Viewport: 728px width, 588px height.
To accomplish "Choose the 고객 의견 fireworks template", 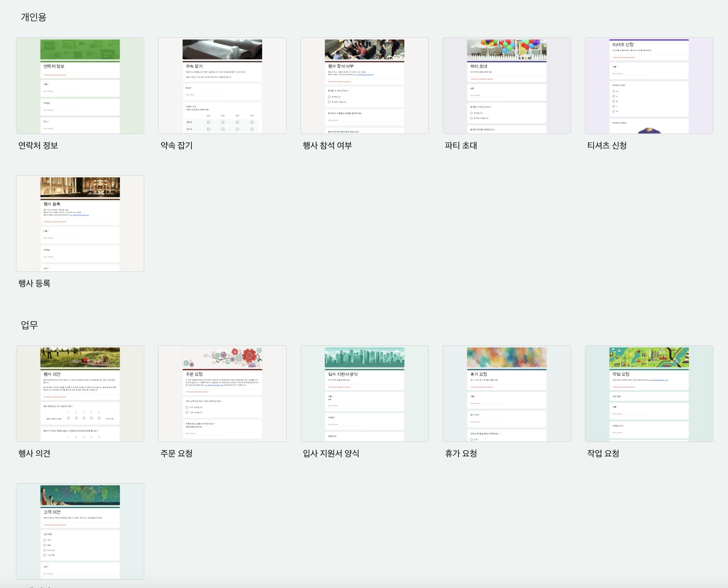I will coord(80,531).
